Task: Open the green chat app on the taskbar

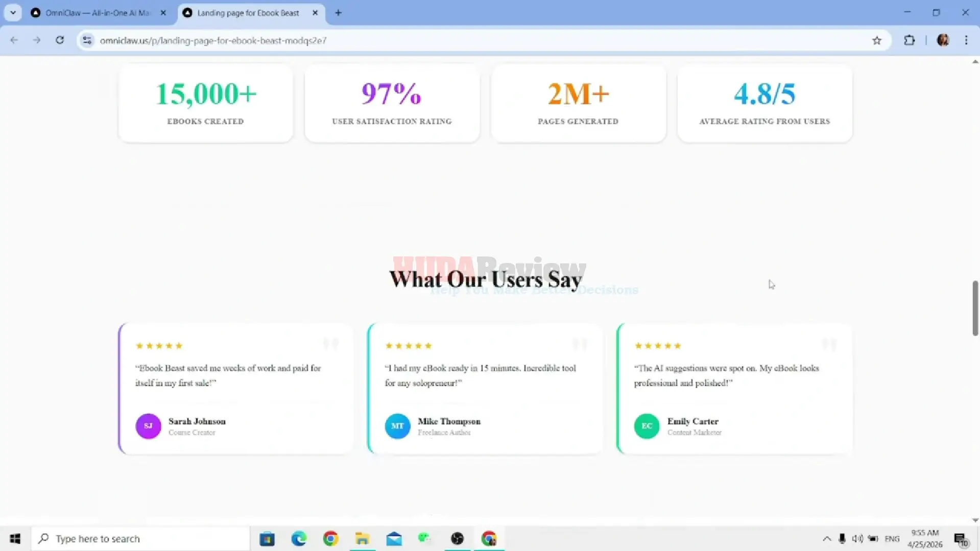Action: click(424, 539)
